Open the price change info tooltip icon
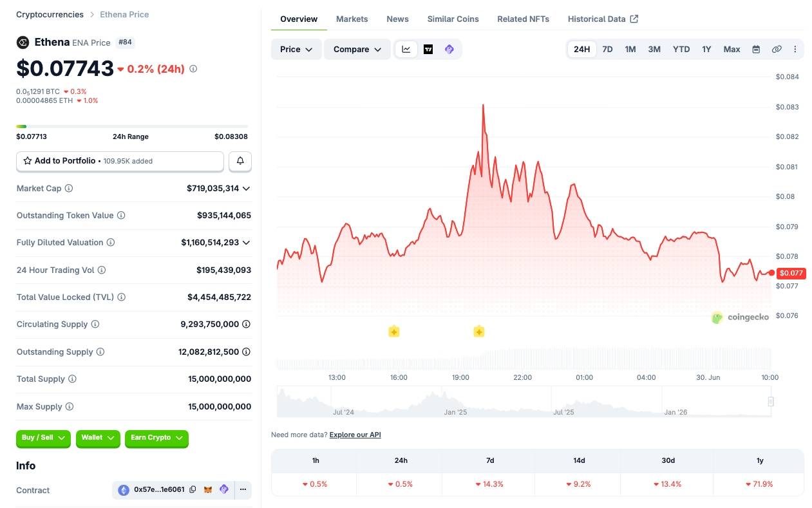 click(193, 68)
